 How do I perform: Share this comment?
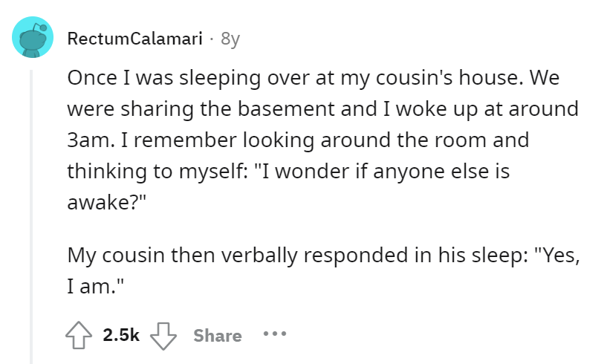pos(218,336)
